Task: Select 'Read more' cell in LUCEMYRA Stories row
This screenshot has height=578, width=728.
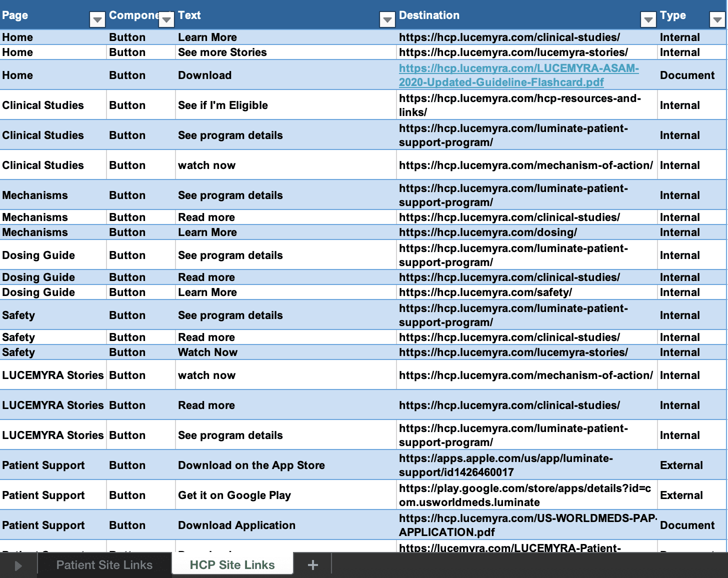Action: [286, 405]
